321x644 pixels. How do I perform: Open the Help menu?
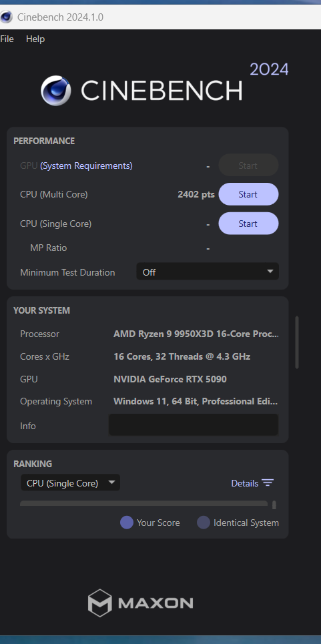coord(35,39)
